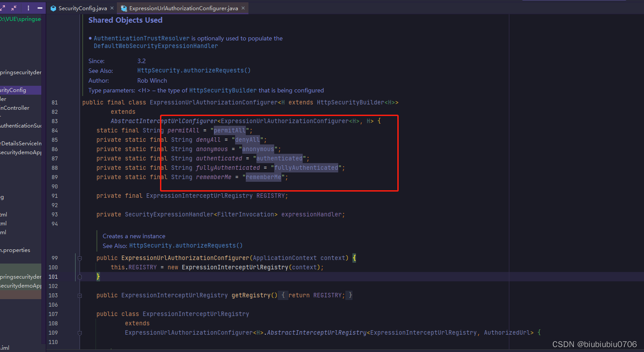The width and height of the screenshot is (644, 352).
Task: Click 'AbstractInterceptUrlConfigurer' on line 83
Action: coord(164,121)
